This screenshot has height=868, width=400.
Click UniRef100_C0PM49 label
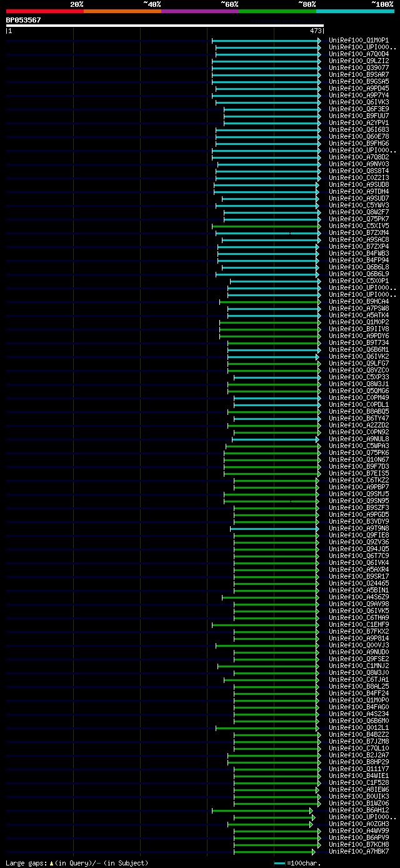359,398
